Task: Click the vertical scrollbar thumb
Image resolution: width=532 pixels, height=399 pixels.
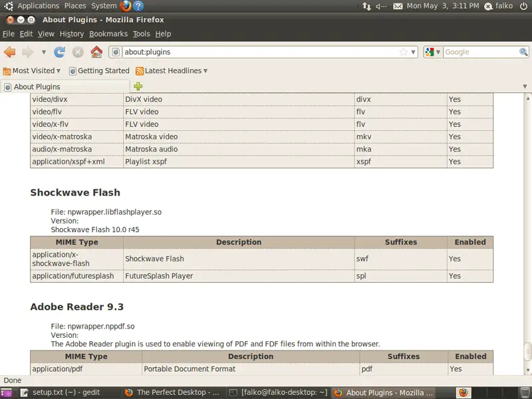Action: tap(527, 352)
